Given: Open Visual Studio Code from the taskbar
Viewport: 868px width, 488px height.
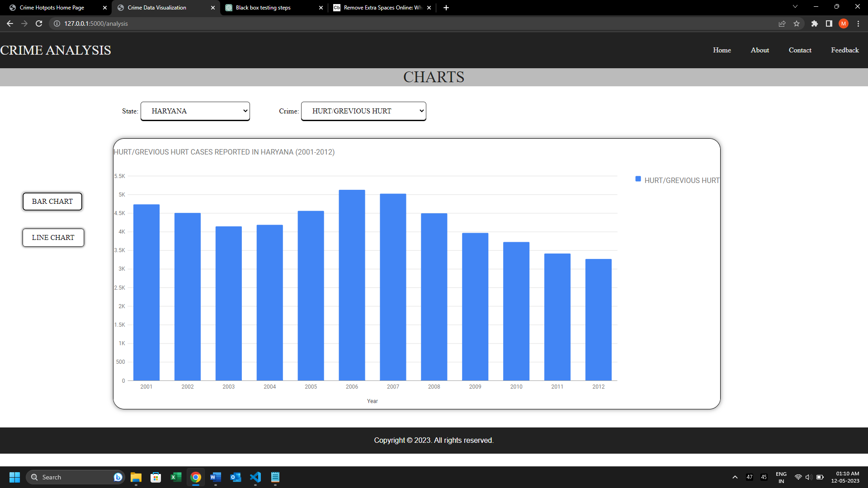Looking at the screenshot, I should tap(255, 477).
